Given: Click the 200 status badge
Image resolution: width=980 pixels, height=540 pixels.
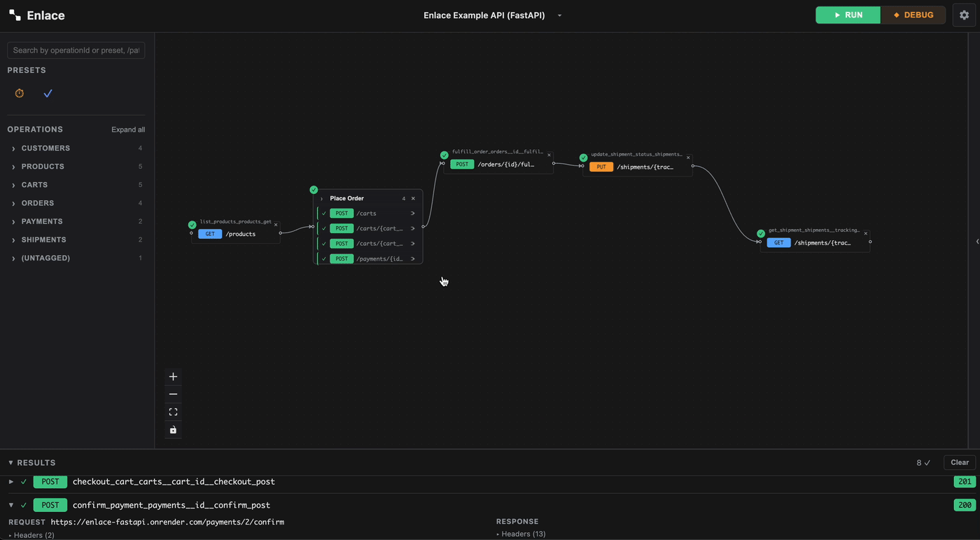Looking at the screenshot, I should pos(965,505).
